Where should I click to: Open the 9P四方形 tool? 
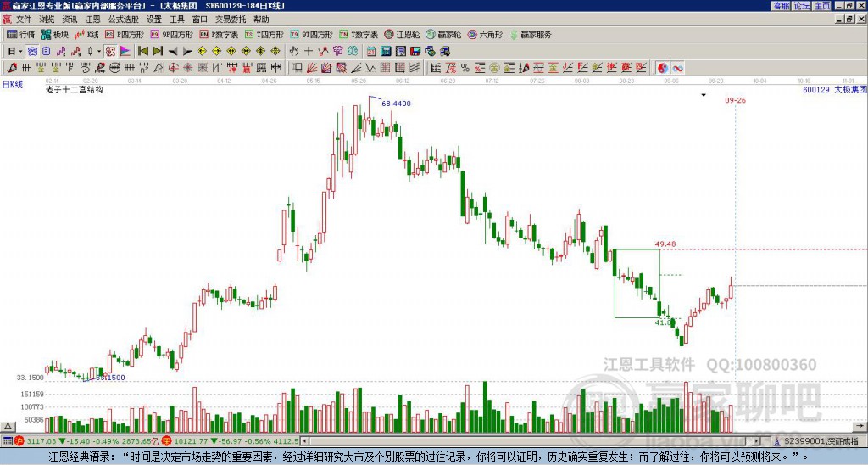point(172,34)
